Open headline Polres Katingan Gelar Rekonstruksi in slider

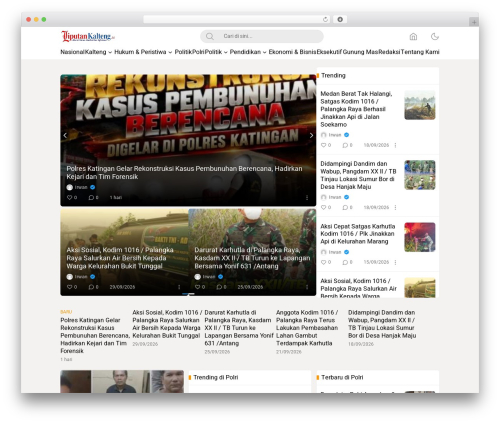click(184, 173)
